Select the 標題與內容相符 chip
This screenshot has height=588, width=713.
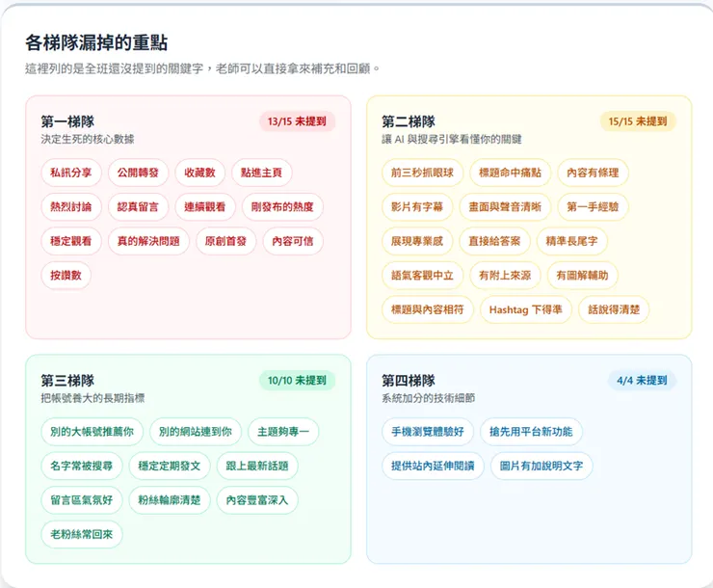point(428,309)
